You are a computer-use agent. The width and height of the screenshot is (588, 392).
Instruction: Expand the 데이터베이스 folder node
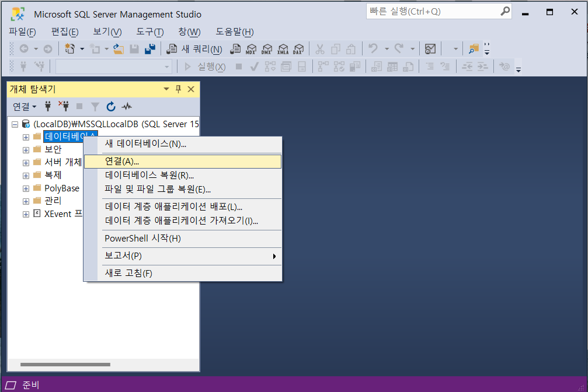click(x=26, y=137)
